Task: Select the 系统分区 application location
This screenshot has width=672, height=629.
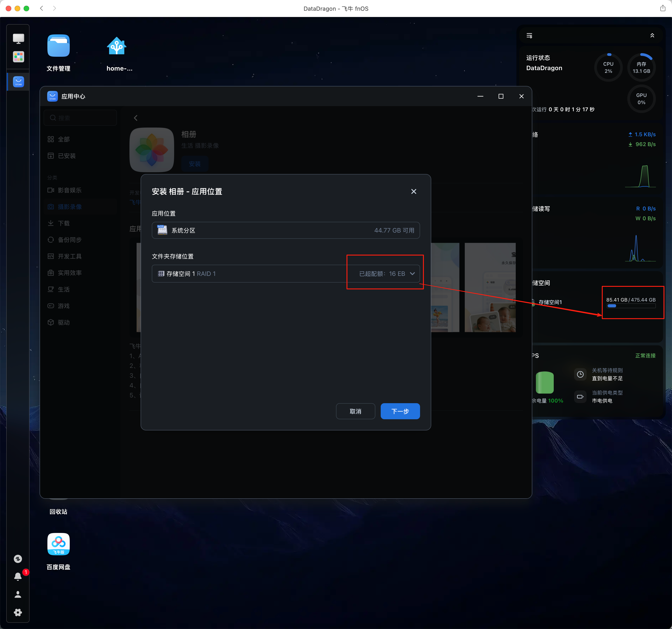Action: click(x=286, y=230)
